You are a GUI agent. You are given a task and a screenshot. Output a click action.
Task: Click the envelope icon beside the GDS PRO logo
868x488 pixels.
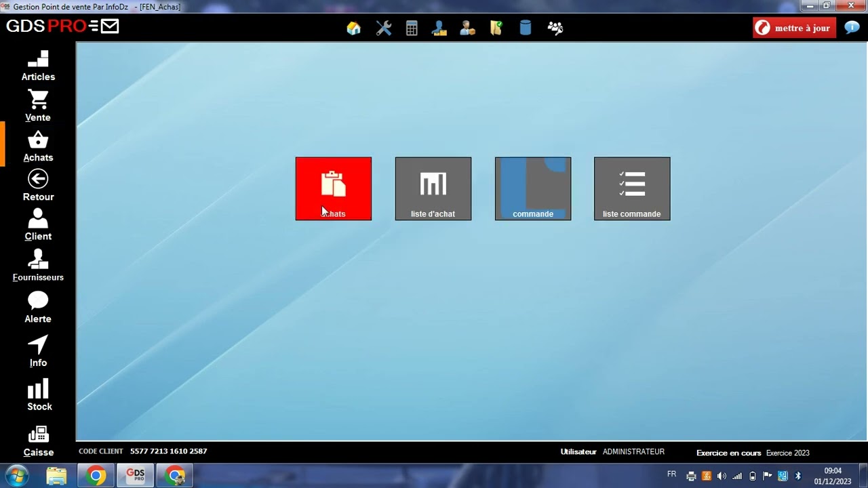(109, 26)
